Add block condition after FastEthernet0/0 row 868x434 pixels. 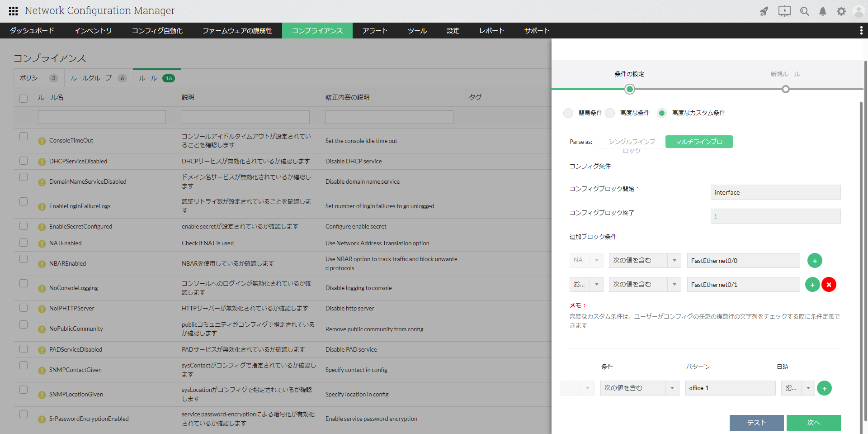tap(815, 261)
